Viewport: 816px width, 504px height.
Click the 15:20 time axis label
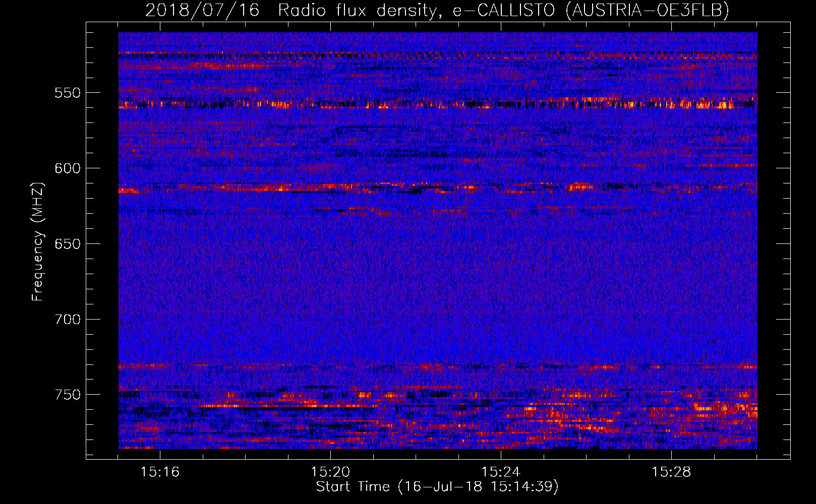[x=330, y=472]
